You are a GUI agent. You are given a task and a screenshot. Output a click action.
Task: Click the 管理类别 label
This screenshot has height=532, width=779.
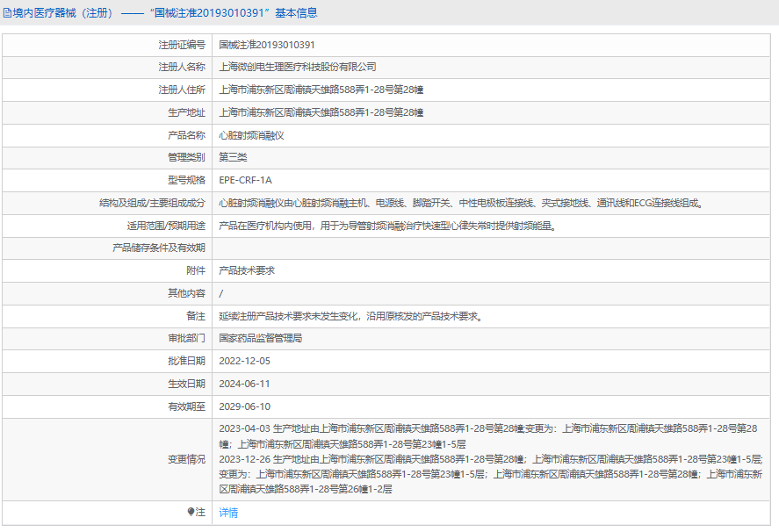(186, 157)
